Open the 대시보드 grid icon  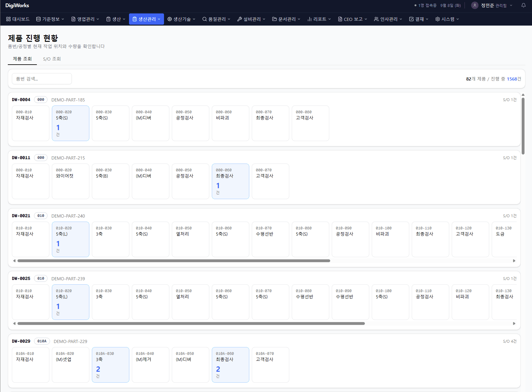coord(8,19)
